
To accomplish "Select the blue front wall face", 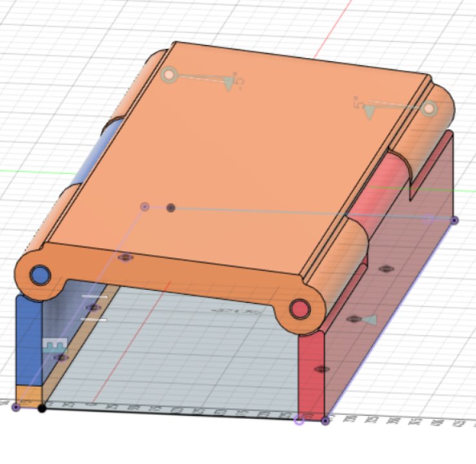I will click(x=28, y=342).
